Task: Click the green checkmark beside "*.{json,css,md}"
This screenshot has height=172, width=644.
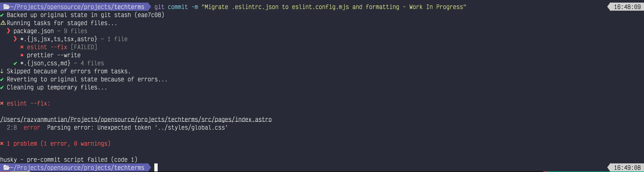Action: 15,63
